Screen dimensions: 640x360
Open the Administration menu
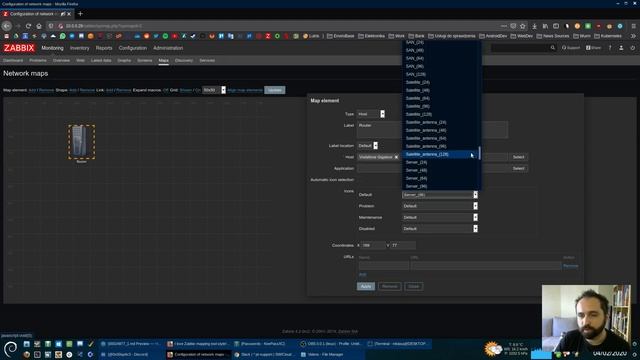(x=168, y=48)
